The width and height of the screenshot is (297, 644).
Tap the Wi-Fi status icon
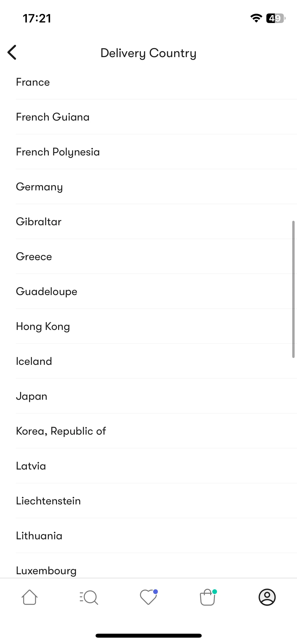tap(256, 18)
